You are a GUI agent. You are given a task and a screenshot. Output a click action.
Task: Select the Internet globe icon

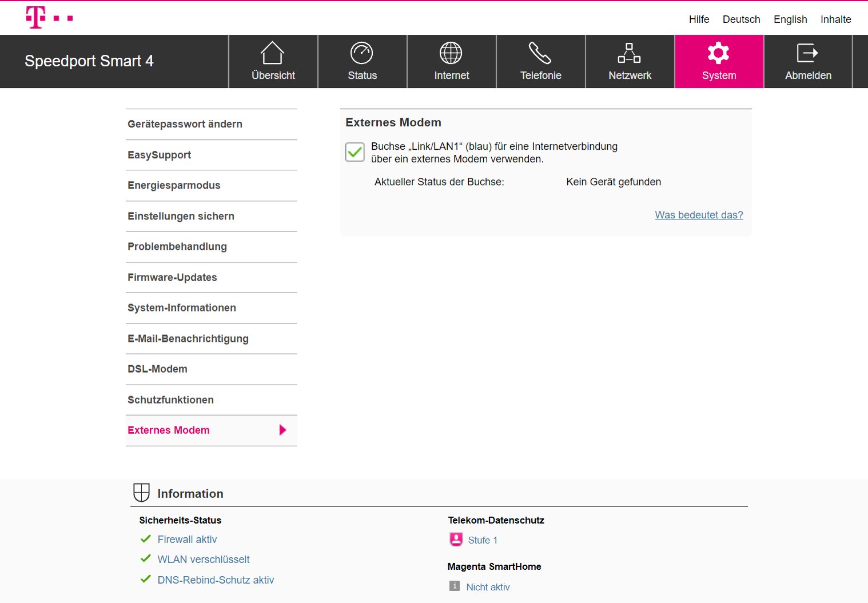451,53
